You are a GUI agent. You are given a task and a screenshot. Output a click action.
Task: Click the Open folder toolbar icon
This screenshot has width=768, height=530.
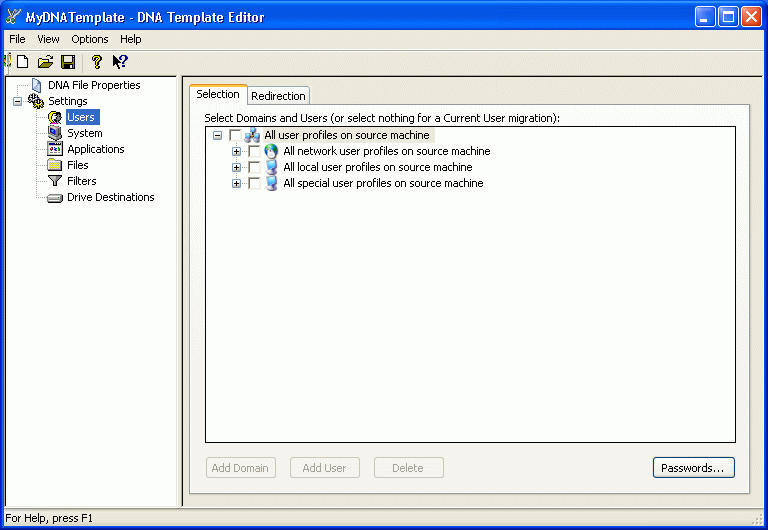point(45,62)
